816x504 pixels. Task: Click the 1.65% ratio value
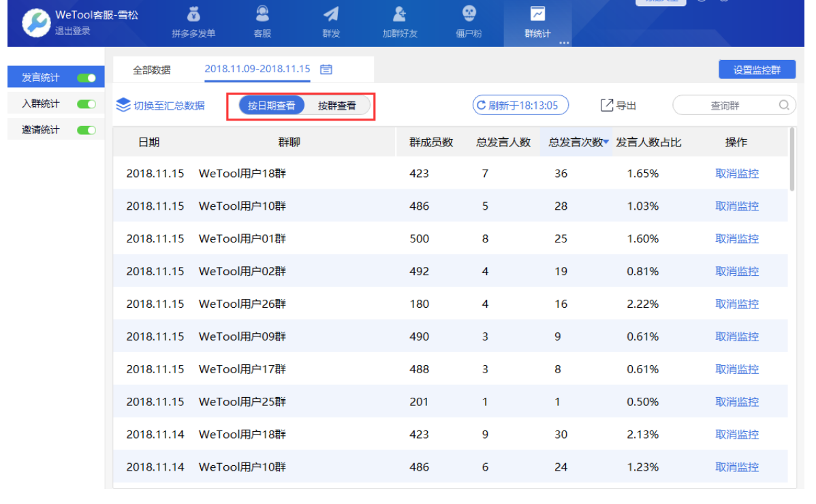point(643,173)
